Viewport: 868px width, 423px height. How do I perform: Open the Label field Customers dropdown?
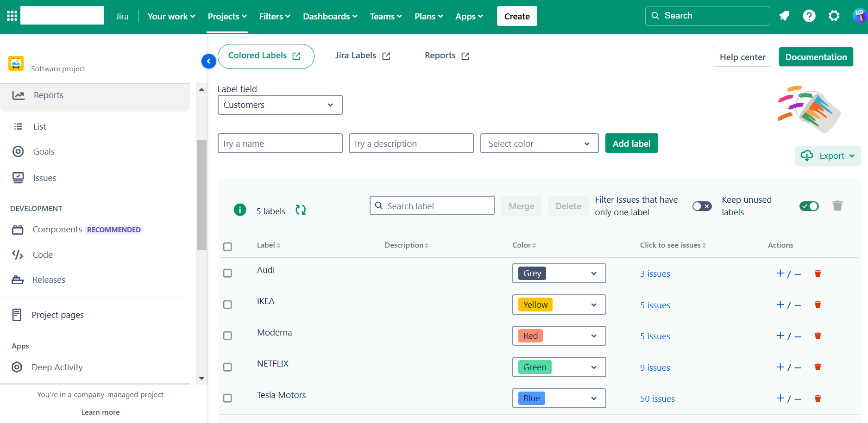pyautogui.click(x=280, y=105)
